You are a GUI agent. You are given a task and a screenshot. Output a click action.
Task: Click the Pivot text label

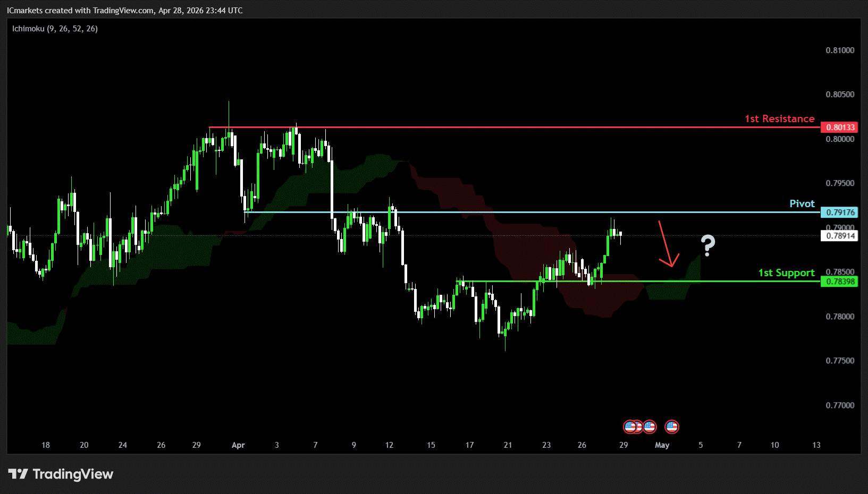tap(802, 204)
